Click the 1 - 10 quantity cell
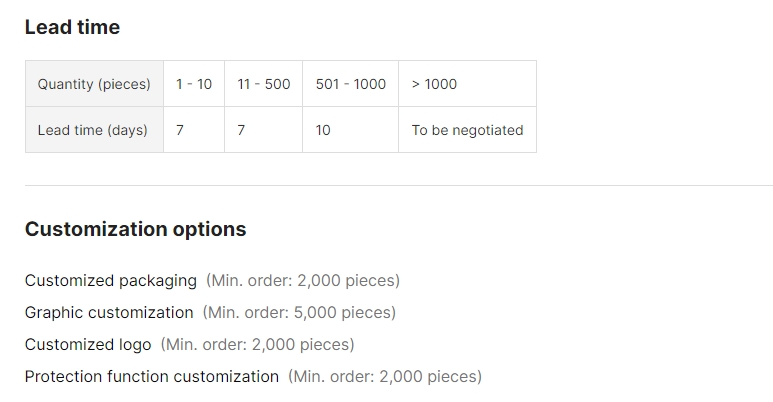 (194, 84)
